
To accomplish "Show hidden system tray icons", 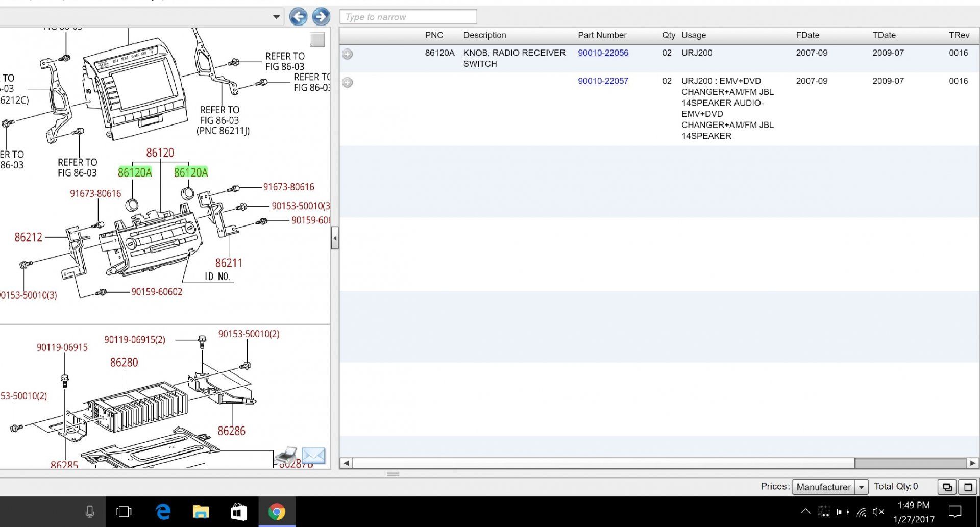I will [x=805, y=511].
